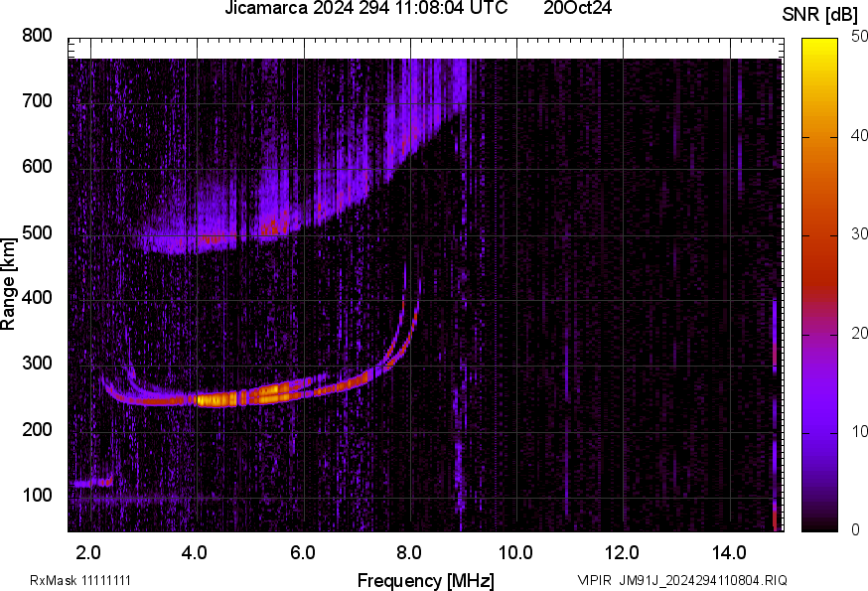Click the 20Oct24 date label
Viewport: 868px width, 591px height.
coord(577,9)
